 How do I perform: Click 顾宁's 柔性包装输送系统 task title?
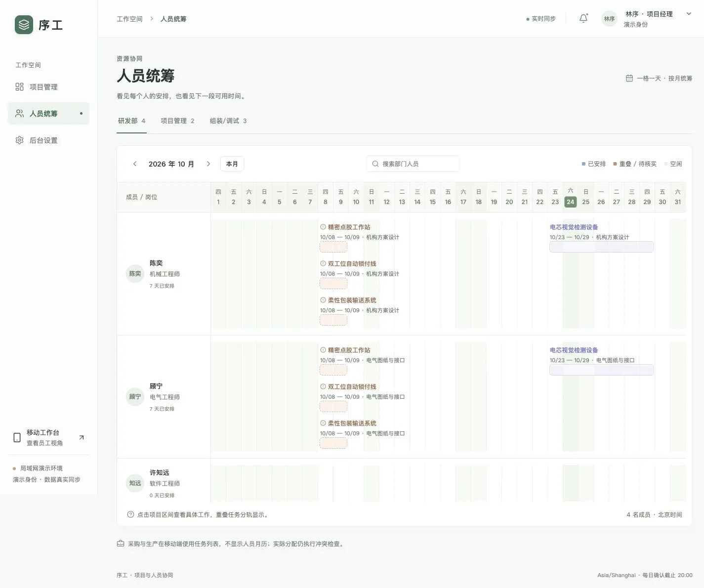click(352, 423)
